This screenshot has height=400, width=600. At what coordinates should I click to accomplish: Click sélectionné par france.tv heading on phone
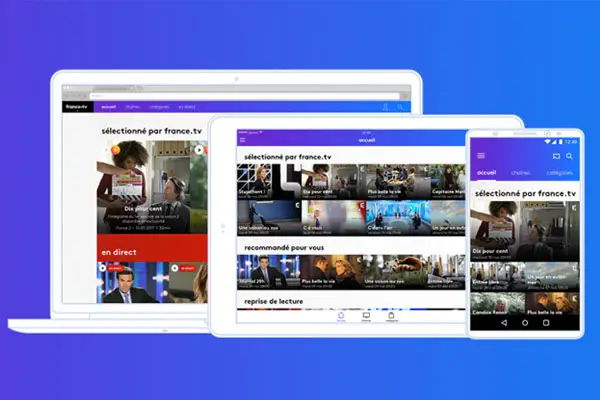coord(525,194)
